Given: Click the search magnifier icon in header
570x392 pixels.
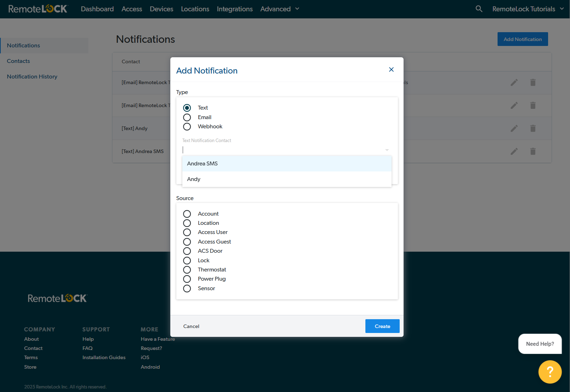Looking at the screenshot, I should [479, 9].
